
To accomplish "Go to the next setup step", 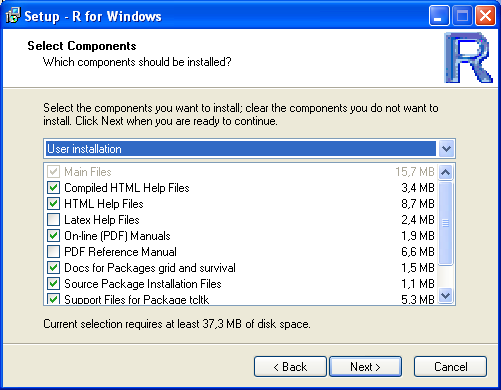I will tap(365, 367).
